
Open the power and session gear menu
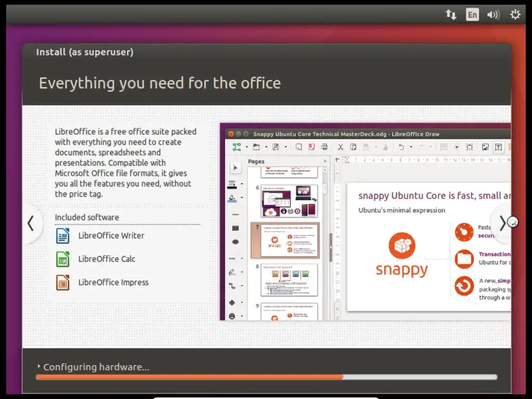515,15
